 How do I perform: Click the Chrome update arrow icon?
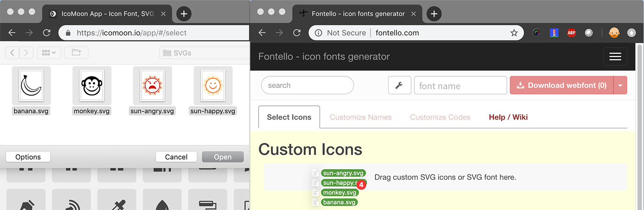pyautogui.click(x=632, y=33)
